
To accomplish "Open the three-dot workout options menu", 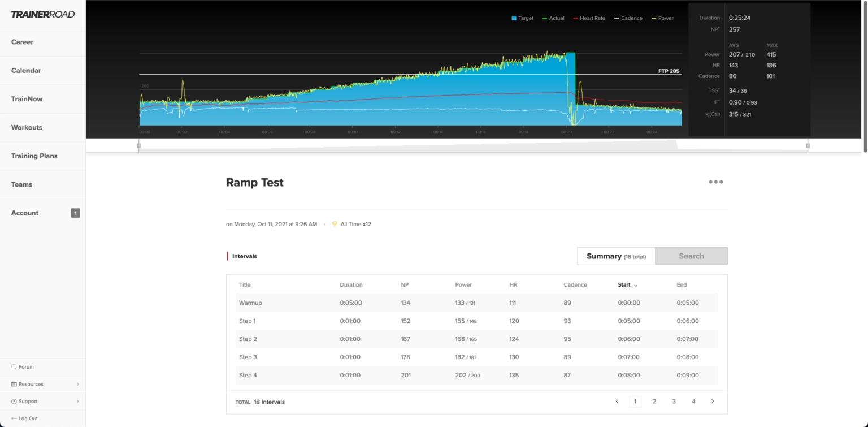I will pyautogui.click(x=715, y=182).
